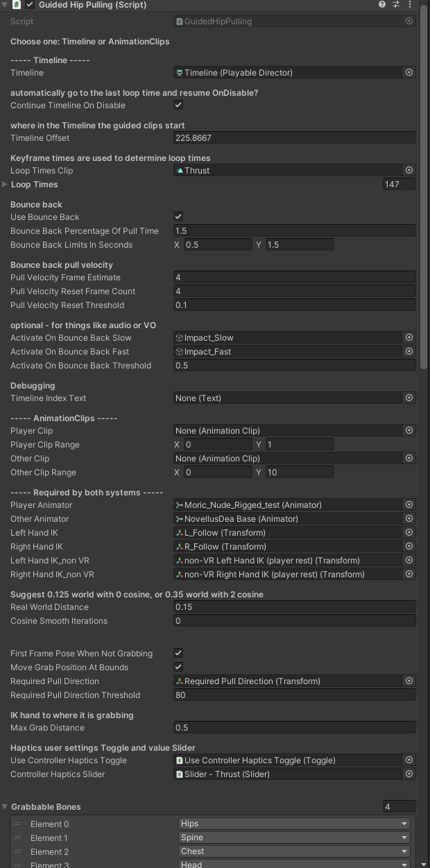Click picker icon for Required Pull Direction
This screenshot has height=868, width=430.
click(409, 681)
